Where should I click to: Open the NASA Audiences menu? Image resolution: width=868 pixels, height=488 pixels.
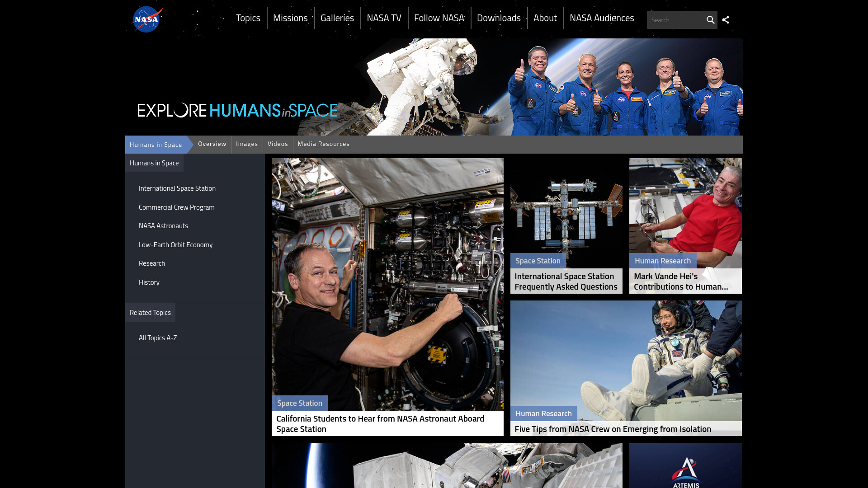tap(602, 18)
